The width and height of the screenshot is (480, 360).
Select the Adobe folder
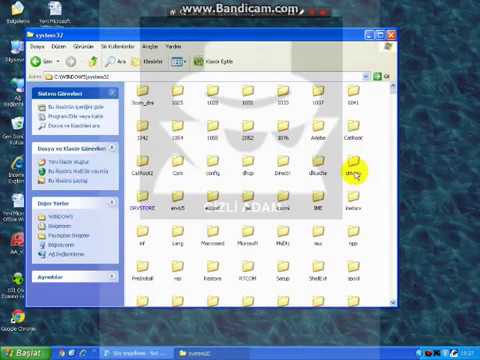[x=318, y=130]
